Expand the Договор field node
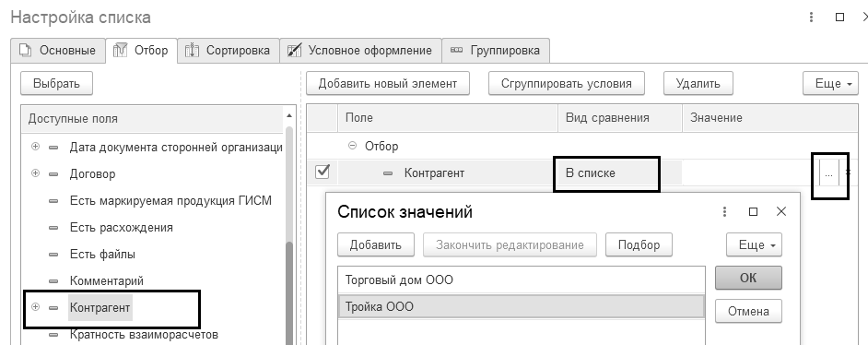Screen dimensions: 868x345 (x=35, y=173)
